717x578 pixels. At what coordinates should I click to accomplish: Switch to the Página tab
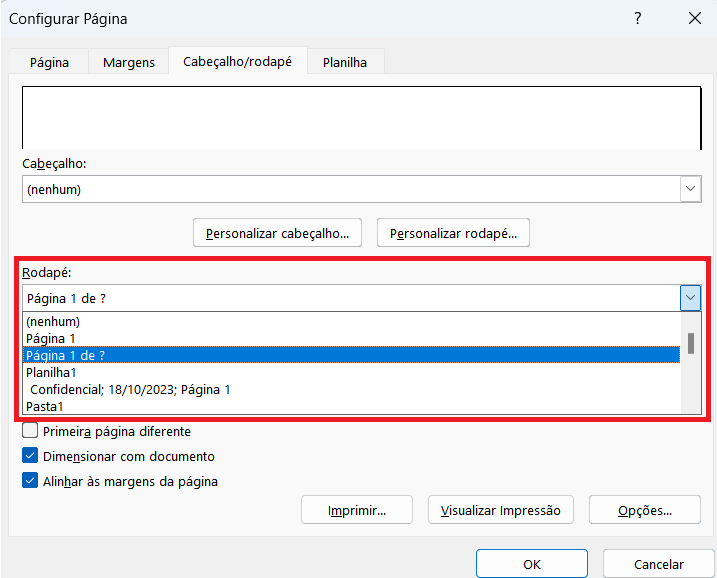[x=49, y=62]
